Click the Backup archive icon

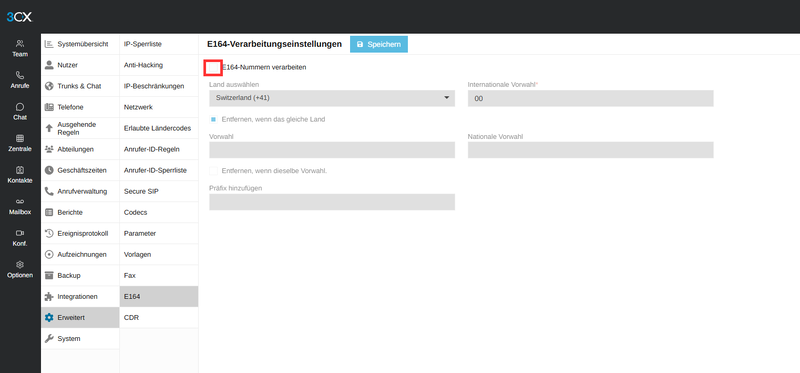[x=49, y=276]
